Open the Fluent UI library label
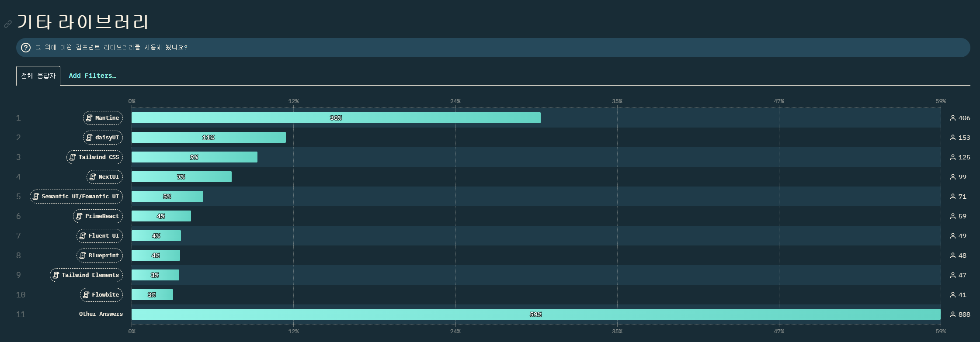 pos(100,236)
